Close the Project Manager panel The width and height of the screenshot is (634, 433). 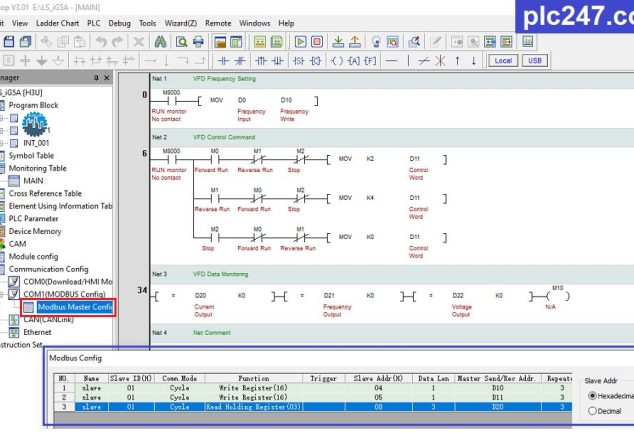pyautogui.click(x=107, y=78)
